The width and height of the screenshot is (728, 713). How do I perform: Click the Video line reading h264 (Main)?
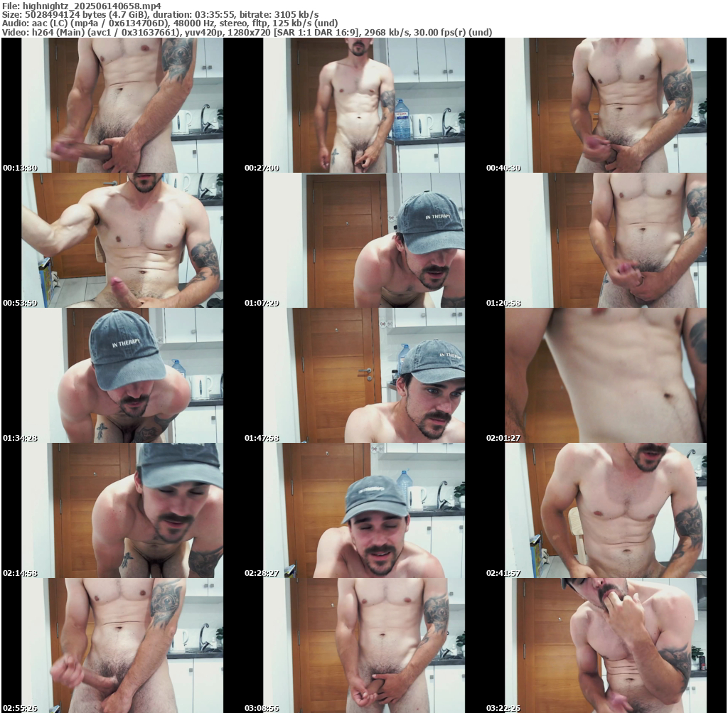click(x=247, y=32)
